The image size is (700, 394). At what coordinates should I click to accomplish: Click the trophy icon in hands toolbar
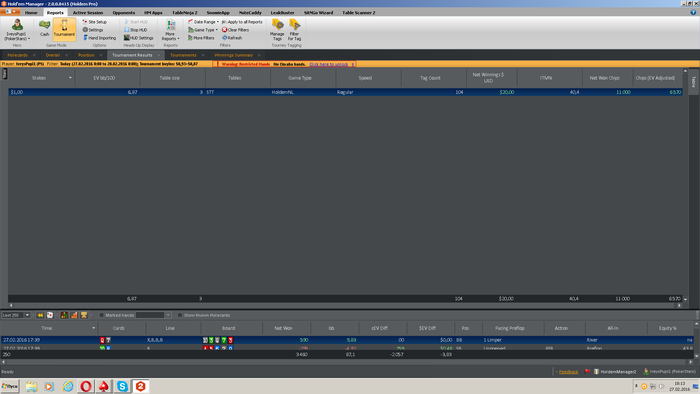84,315
